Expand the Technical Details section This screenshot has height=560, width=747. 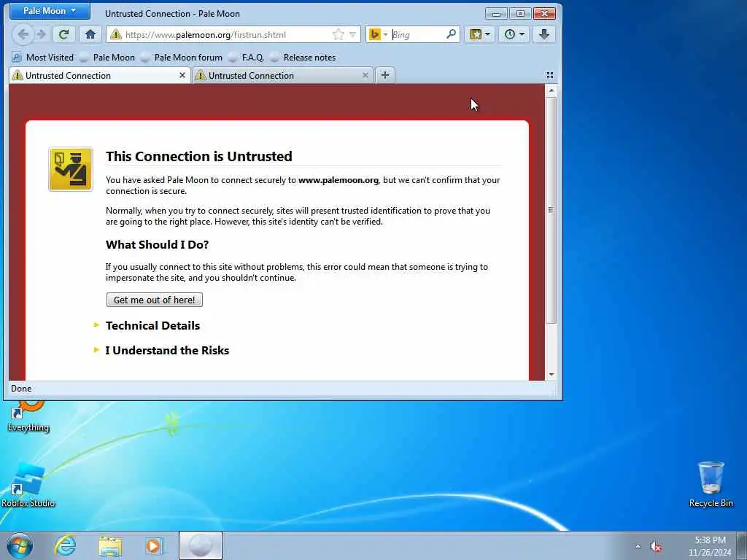tap(152, 326)
